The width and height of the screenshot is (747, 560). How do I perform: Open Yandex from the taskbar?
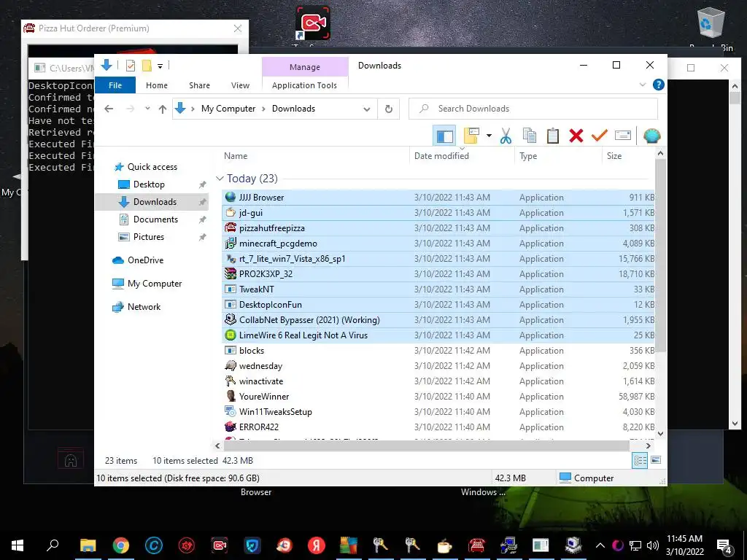(317, 545)
